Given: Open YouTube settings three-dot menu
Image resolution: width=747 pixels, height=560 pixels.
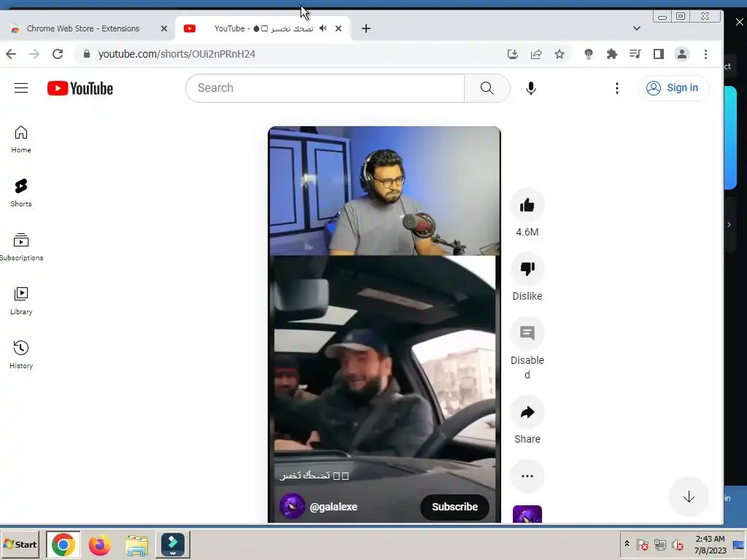Looking at the screenshot, I should click(x=617, y=88).
